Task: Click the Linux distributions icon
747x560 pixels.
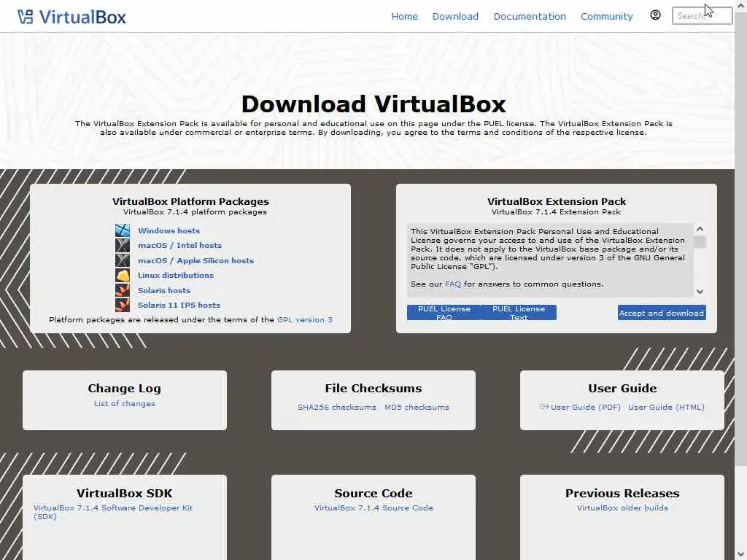Action: click(x=123, y=275)
